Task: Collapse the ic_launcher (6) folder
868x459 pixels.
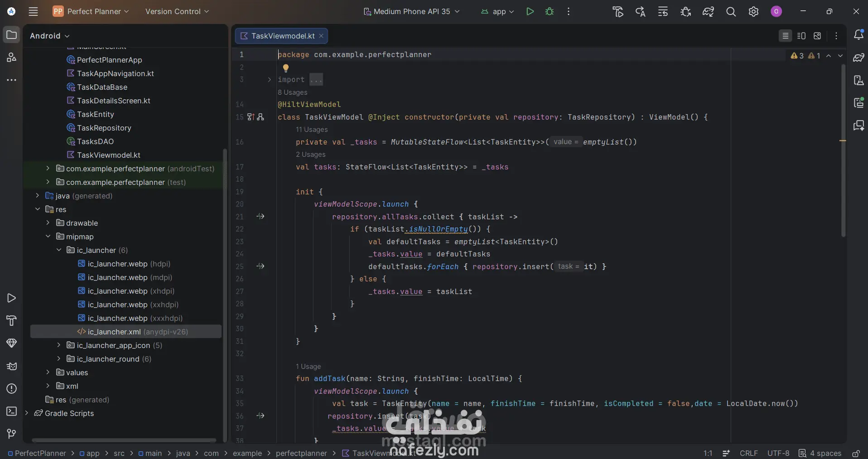Action: 59,250
